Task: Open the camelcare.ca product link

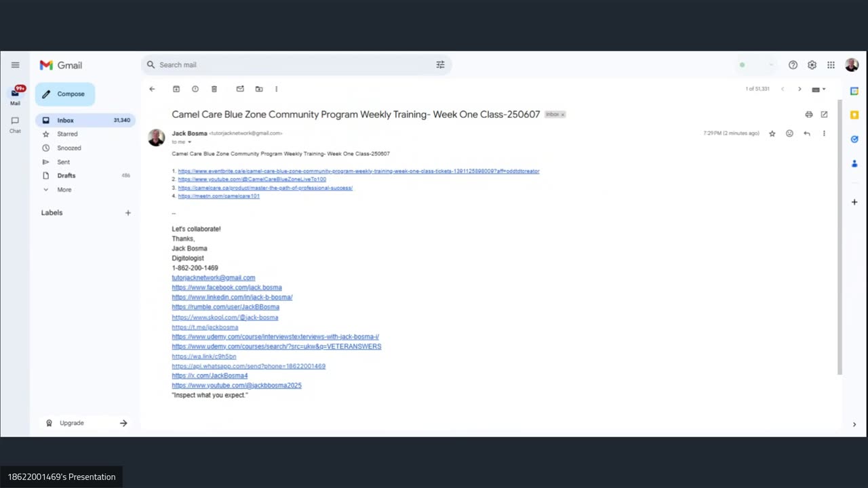Action: point(265,188)
